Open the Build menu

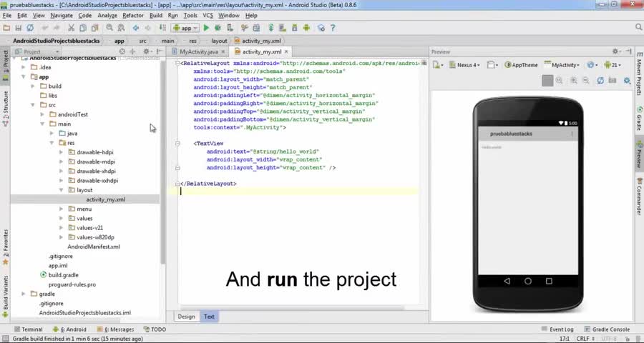click(x=156, y=15)
